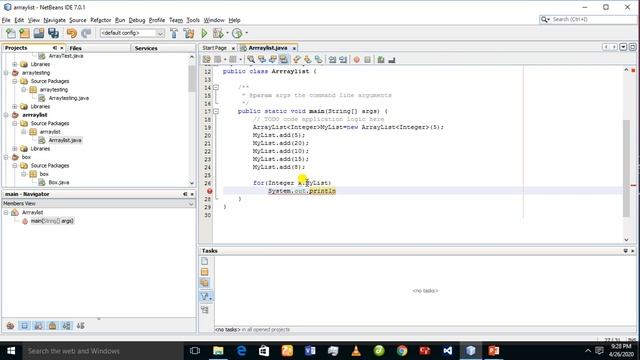Open the Navigate menu

pos(54,20)
